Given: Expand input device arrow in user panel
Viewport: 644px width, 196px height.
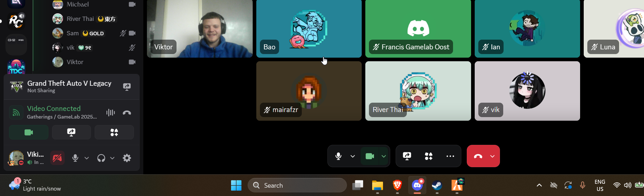Looking at the screenshot, I should [x=87, y=158].
